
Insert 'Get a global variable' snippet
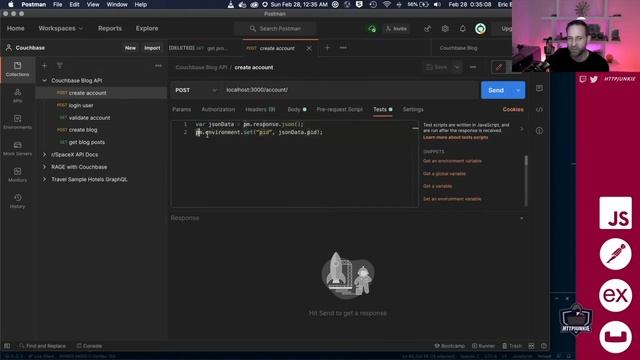[444, 174]
